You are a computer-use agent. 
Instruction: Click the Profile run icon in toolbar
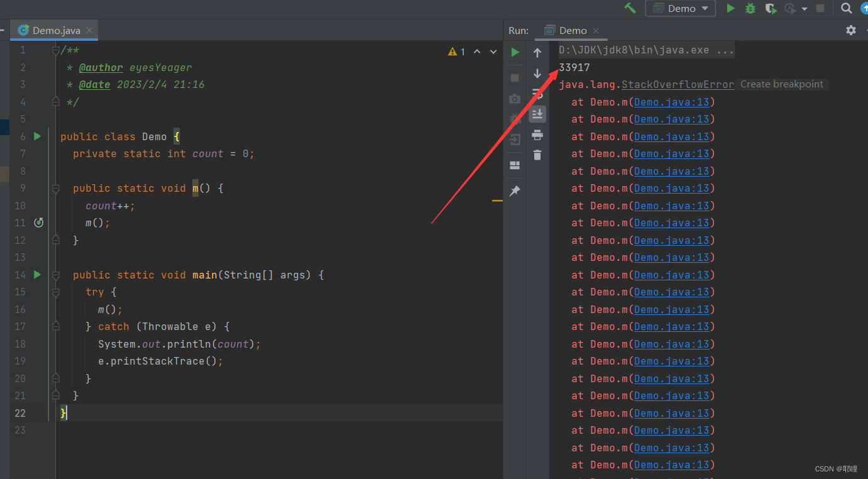click(790, 8)
